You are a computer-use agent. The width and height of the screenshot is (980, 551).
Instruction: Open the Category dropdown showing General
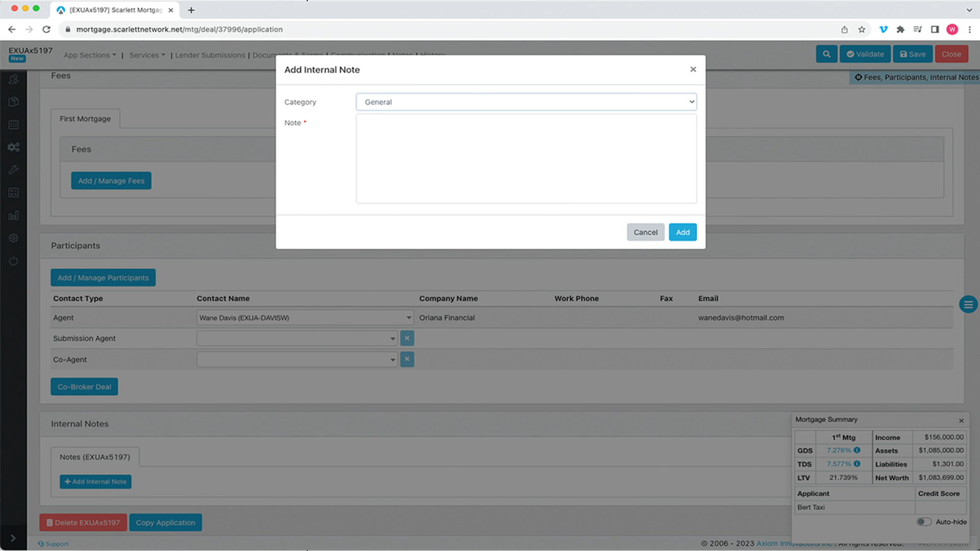[x=526, y=102]
